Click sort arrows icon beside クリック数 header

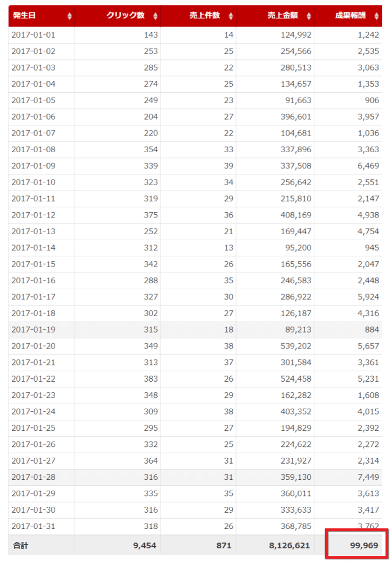[x=156, y=16]
